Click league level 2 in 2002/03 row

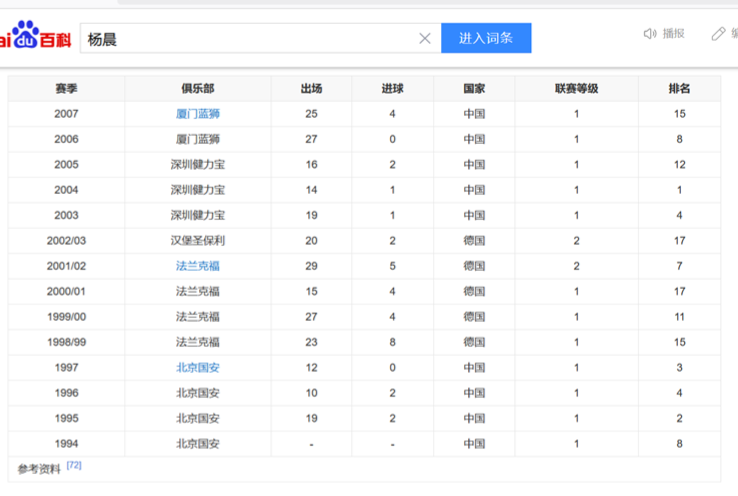(577, 241)
